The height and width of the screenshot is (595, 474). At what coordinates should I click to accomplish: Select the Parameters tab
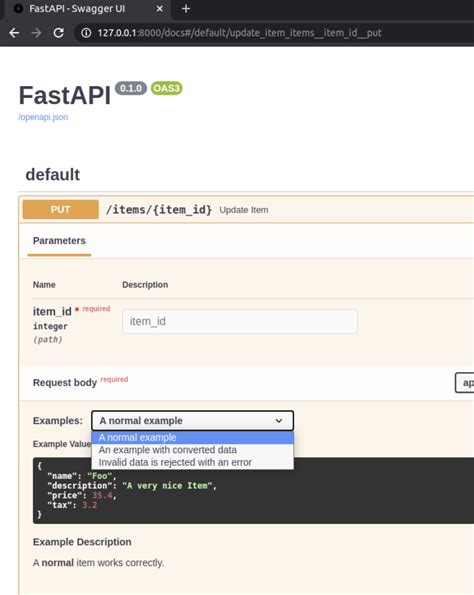[x=59, y=241]
